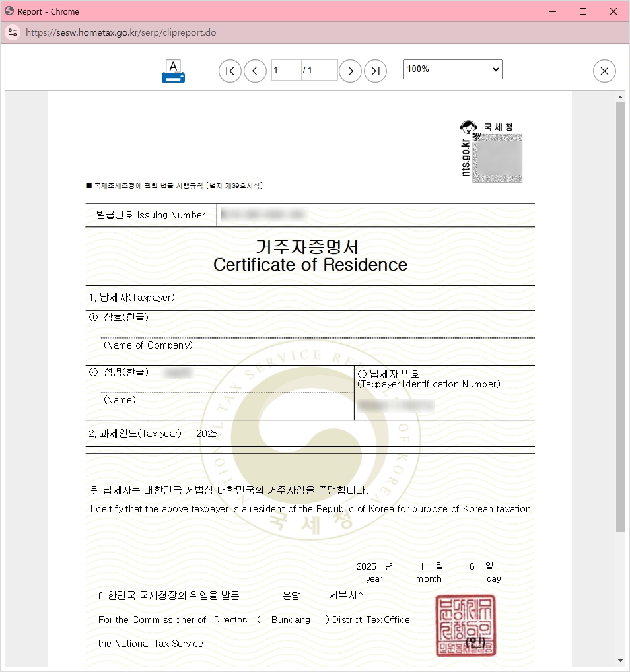
Task: Click 'Taxpayer Identification Number' label
Action: click(429, 384)
